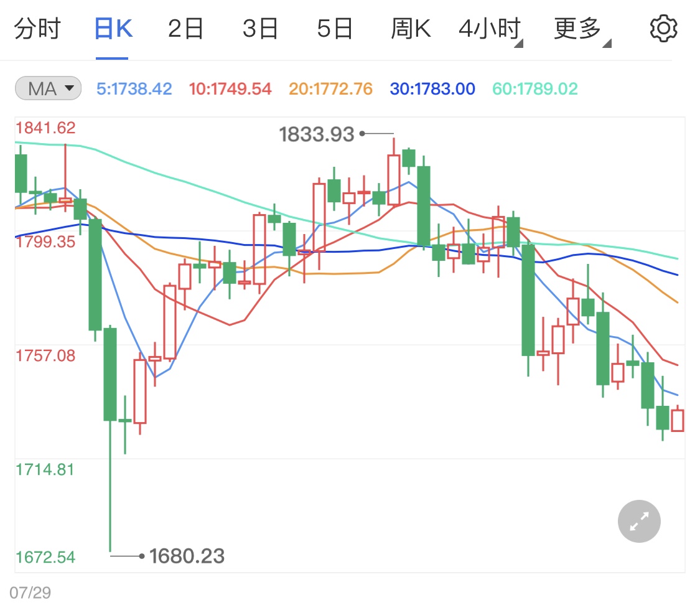
Task: Click the 3日 timeframe button
Action: click(259, 27)
